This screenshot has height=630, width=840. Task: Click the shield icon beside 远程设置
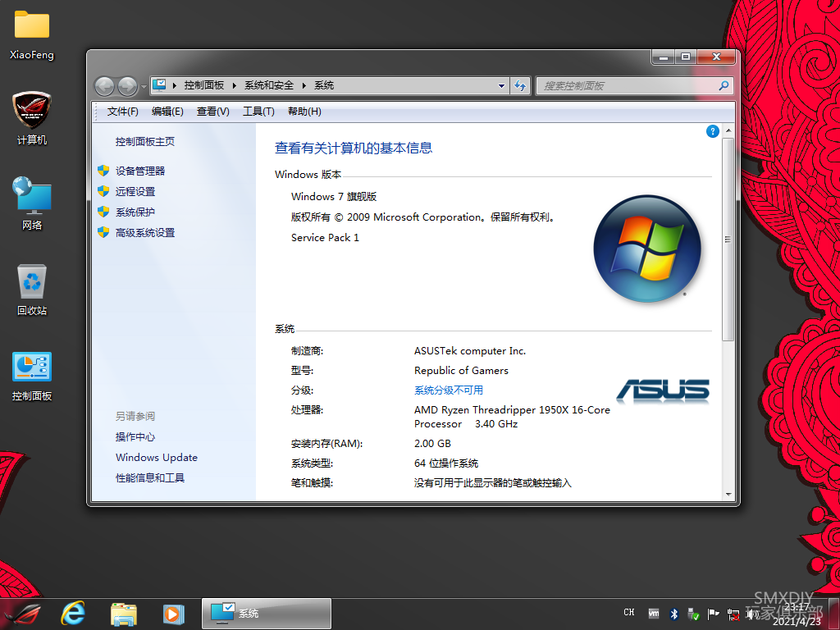(103, 191)
